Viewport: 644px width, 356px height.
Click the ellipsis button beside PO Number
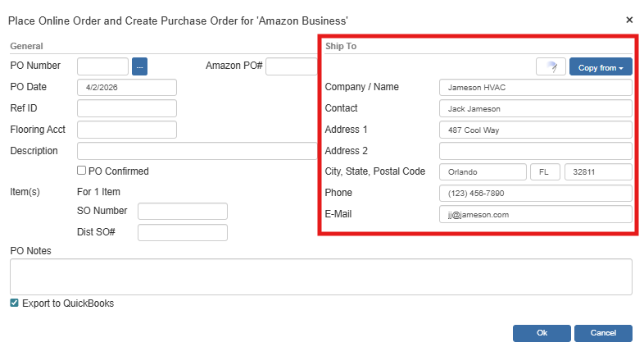click(139, 66)
